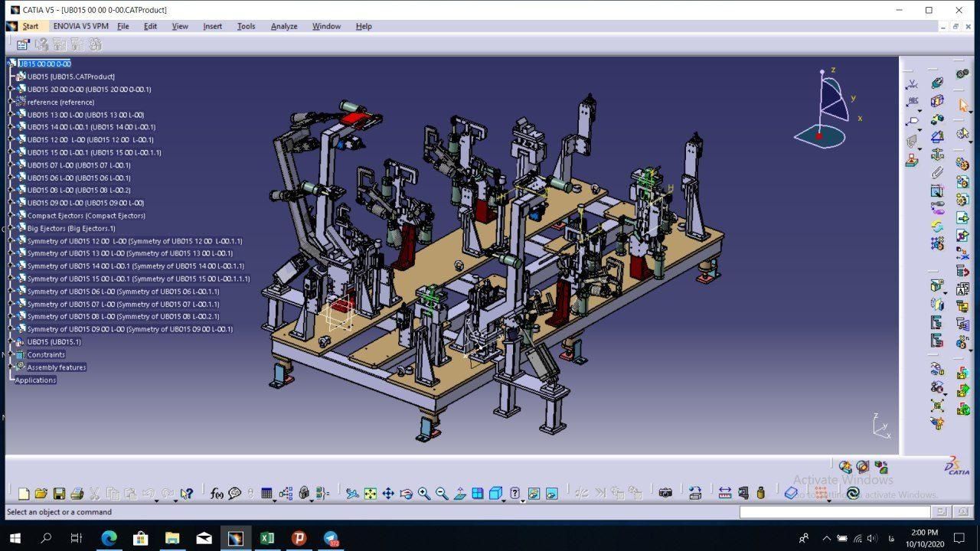Select the arrow Select tool in right toolbar
980x551 pixels.
(963, 106)
